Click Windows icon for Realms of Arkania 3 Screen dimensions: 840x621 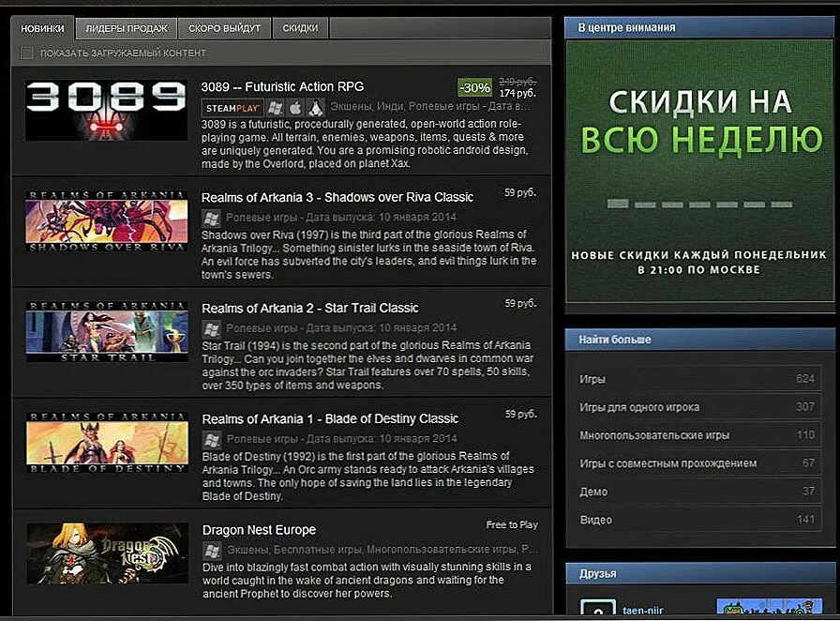coord(211,218)
